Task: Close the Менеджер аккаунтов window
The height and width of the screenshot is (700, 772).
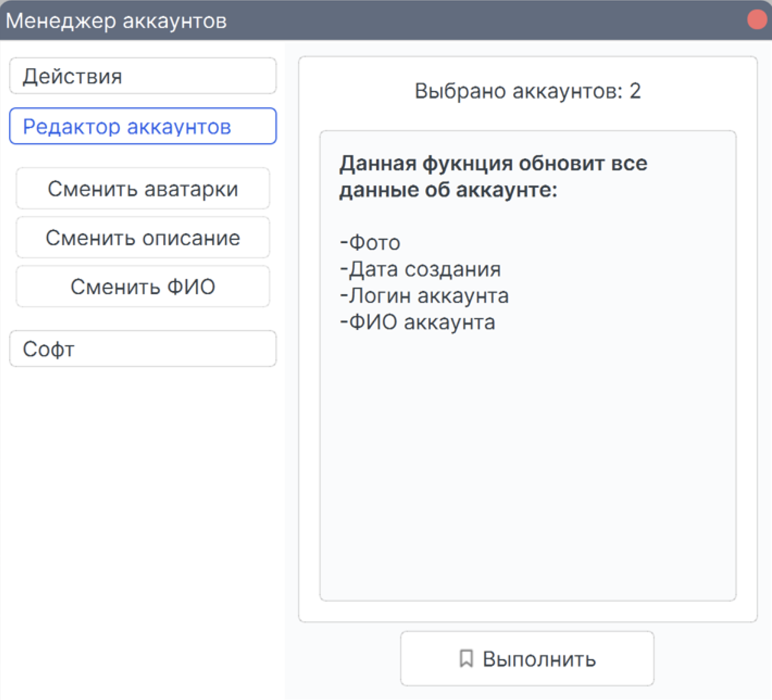Action: pos(757,20)
